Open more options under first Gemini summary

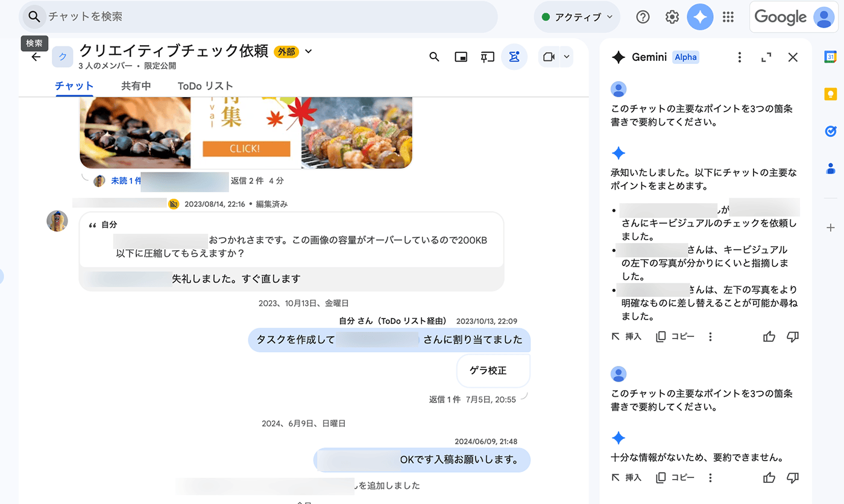click(x=710, y=337)
